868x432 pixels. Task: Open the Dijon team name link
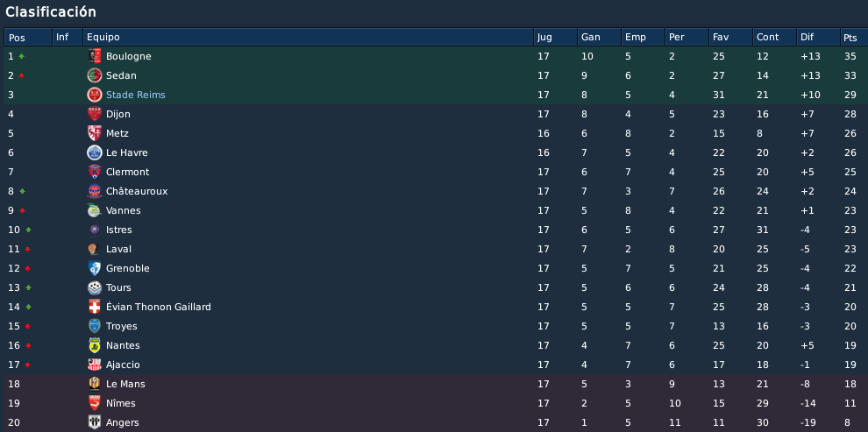pos(117,115)
